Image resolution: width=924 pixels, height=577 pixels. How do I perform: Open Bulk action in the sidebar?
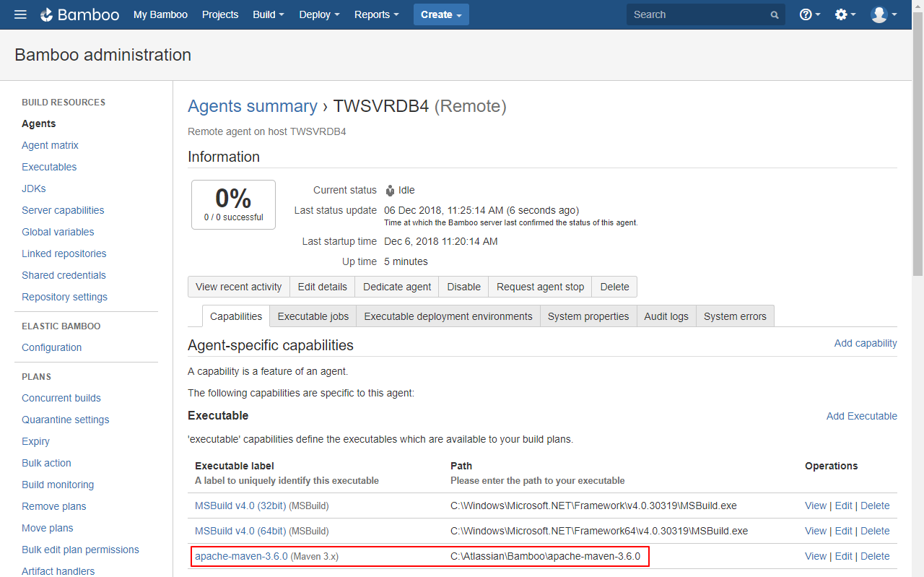(x=46, y=463)
